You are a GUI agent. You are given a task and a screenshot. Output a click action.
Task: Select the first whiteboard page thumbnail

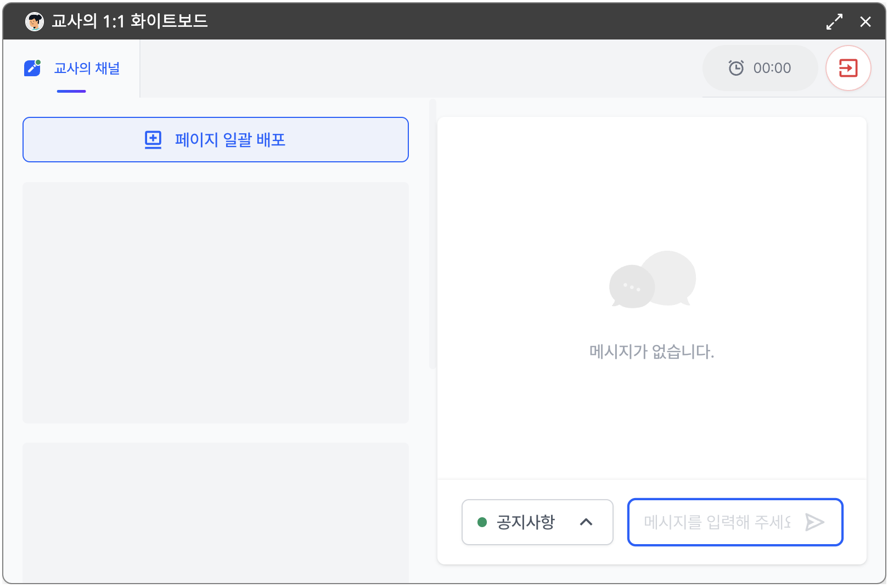click(x=216, y=303)
